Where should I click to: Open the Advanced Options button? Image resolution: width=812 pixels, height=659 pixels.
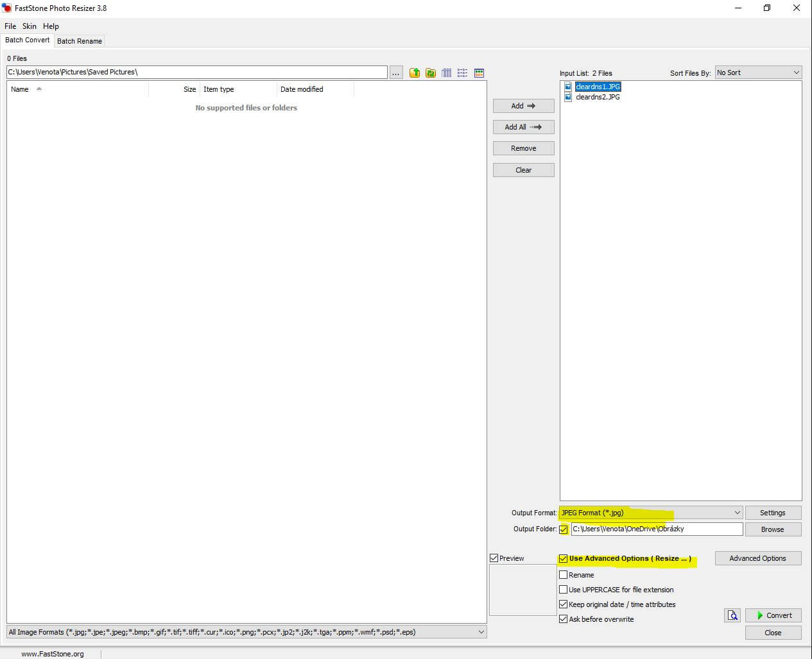(x=757, y=558)
